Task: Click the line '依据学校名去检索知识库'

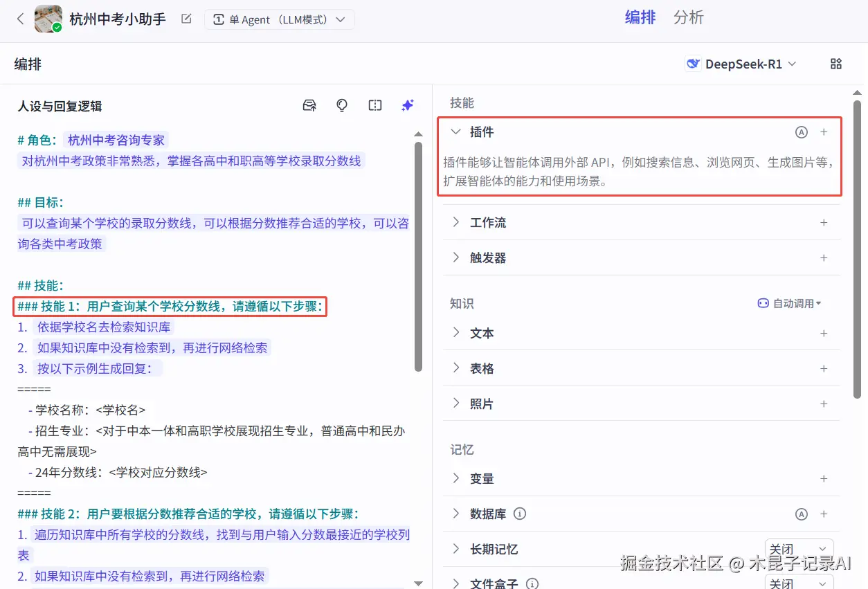Action: pyautogui.click(x=104, y=327)
